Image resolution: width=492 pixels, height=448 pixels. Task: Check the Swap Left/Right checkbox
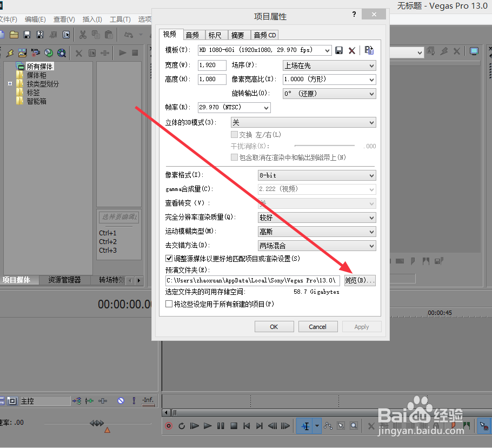(x=234, y=135)
